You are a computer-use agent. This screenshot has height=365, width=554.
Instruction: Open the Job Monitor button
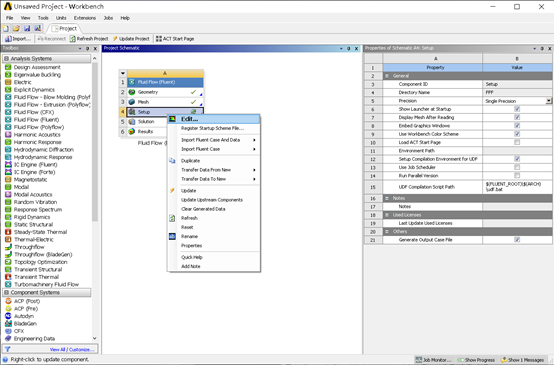(434, 360)
